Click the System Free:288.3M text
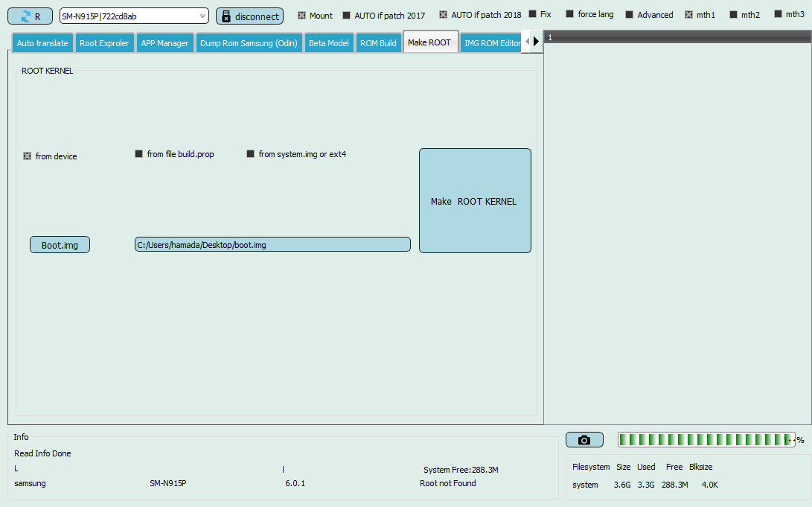Image resolution: width=812 pixels, height=507 pixels. (461, 470)
